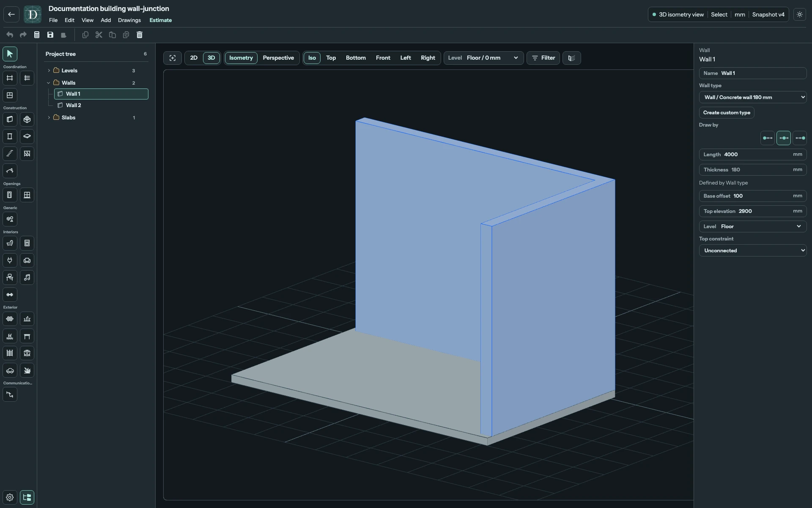Screen dimensions: 812x508
Task: Click the save floppy disk icon
Action: (x=50, y=35)
